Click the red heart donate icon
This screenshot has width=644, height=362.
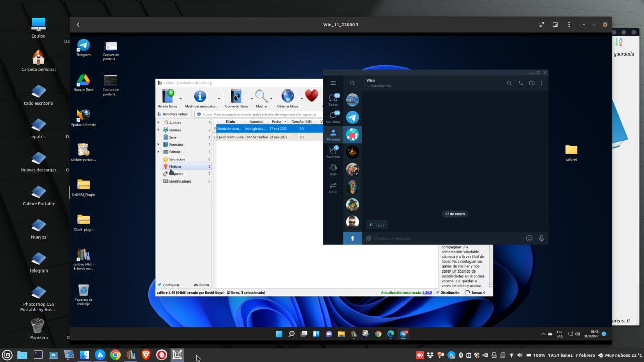[x=312, y=96]
